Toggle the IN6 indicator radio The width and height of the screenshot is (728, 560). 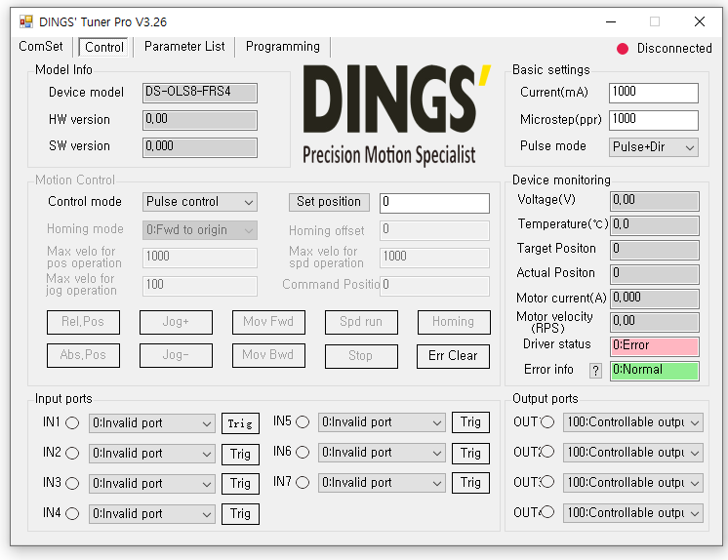[303, 453]
